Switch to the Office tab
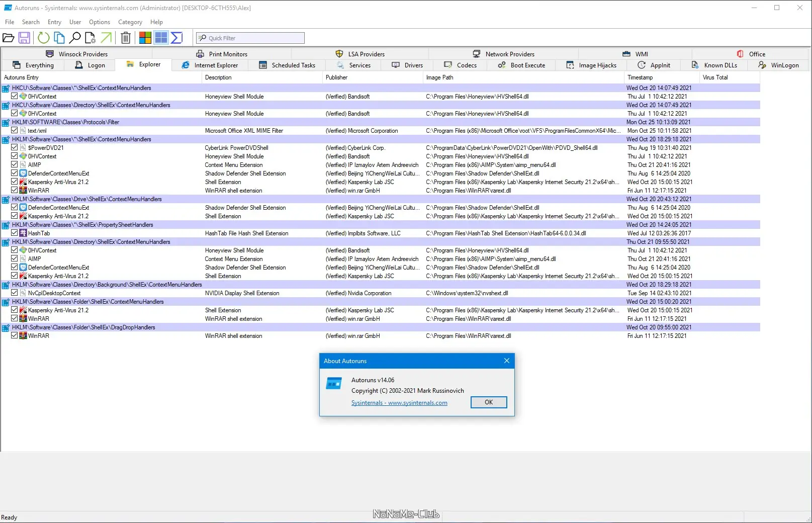Viewport: 812px width, 523px height. point(751,54)
